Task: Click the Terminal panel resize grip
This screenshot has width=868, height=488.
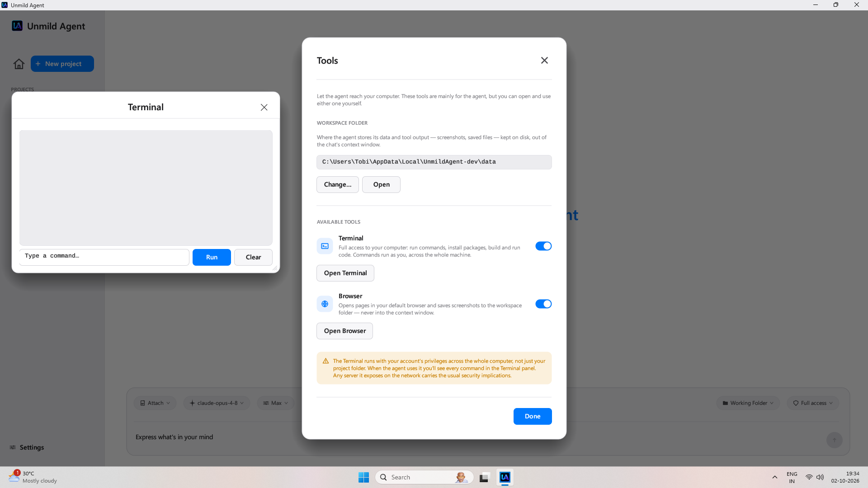Action: [275, 268]
